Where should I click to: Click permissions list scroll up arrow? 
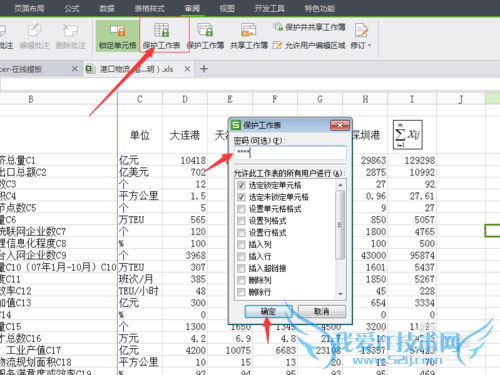tap(340, 185)
